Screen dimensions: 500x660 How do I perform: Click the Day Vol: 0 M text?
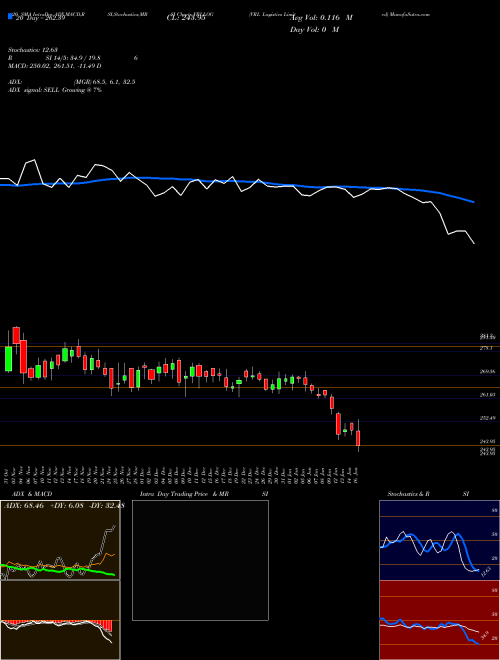[314, 29]
